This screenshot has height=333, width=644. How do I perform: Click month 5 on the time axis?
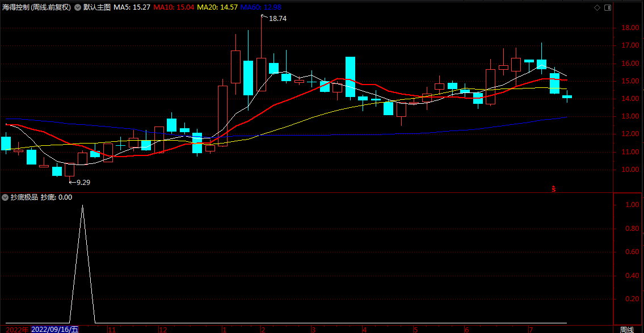tap(416, 330)
